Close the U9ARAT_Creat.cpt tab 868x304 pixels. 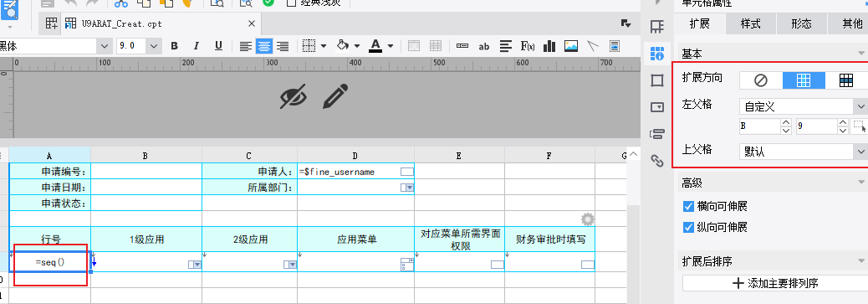click(252, 23)
